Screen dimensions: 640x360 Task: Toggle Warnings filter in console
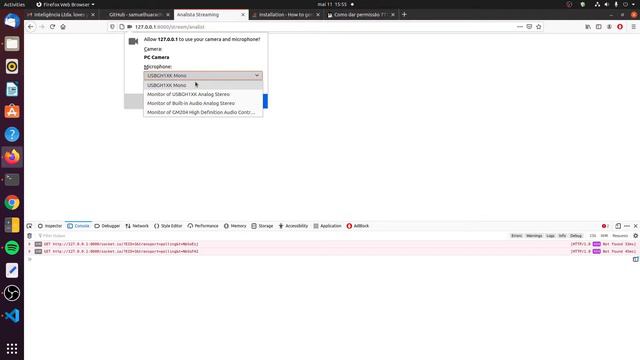(x=534, y=236)
